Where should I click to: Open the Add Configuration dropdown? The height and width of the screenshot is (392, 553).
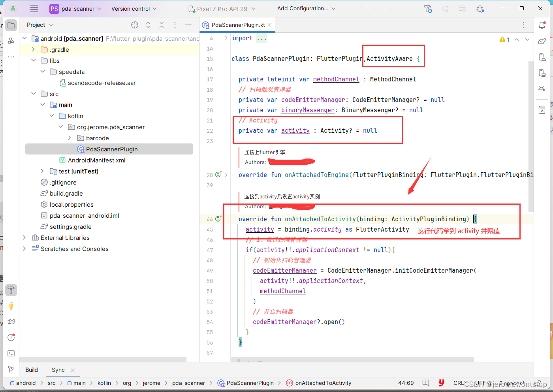click(304, 8)
